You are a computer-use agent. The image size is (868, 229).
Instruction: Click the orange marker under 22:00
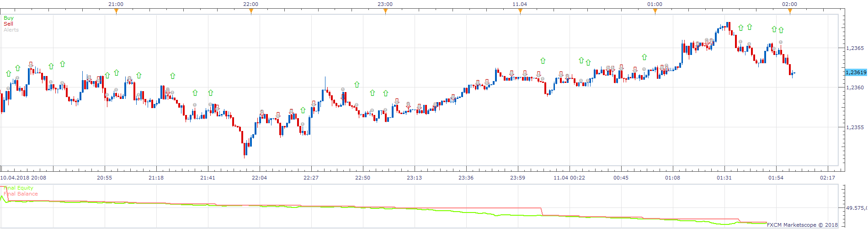[251, 11]
